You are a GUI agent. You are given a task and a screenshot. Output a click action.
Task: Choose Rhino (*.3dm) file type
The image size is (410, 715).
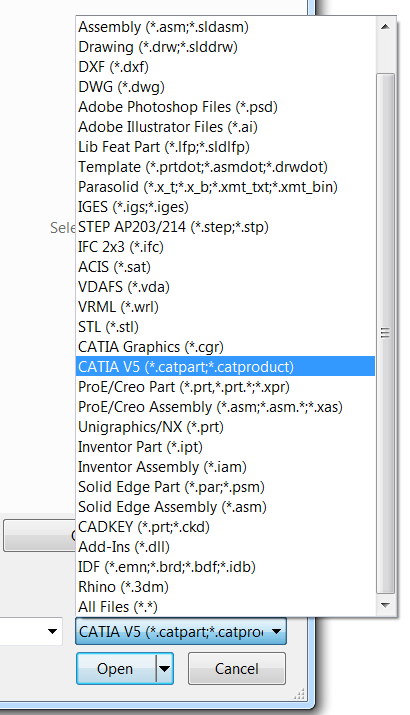225,587
